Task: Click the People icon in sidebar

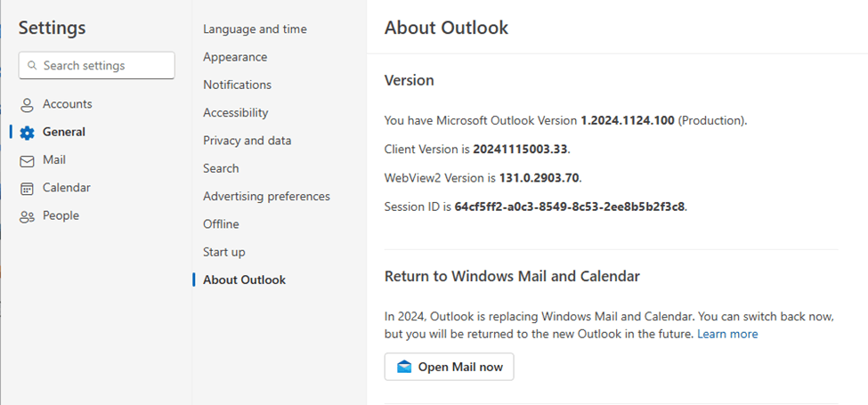Action: click(27, 216)
